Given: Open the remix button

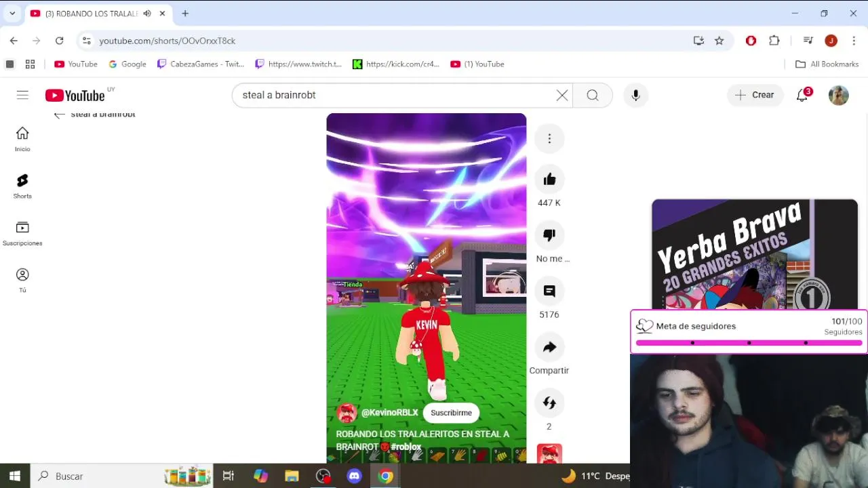Looking at the screenshot, I should click(x=549, y=403).
